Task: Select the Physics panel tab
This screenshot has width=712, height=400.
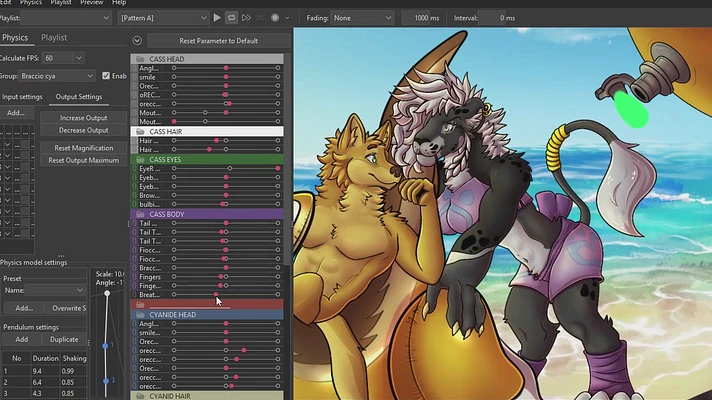Action: 15,38
